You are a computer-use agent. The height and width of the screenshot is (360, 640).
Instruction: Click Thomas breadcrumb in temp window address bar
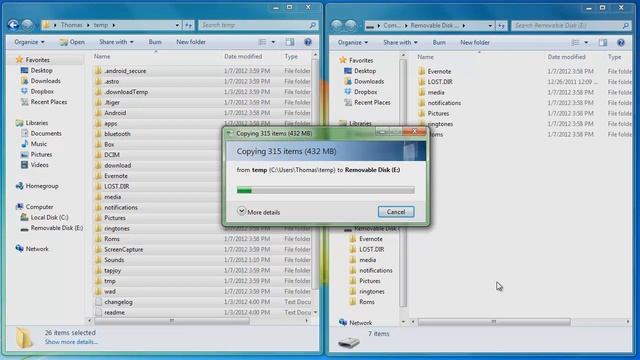coord(71,25)
